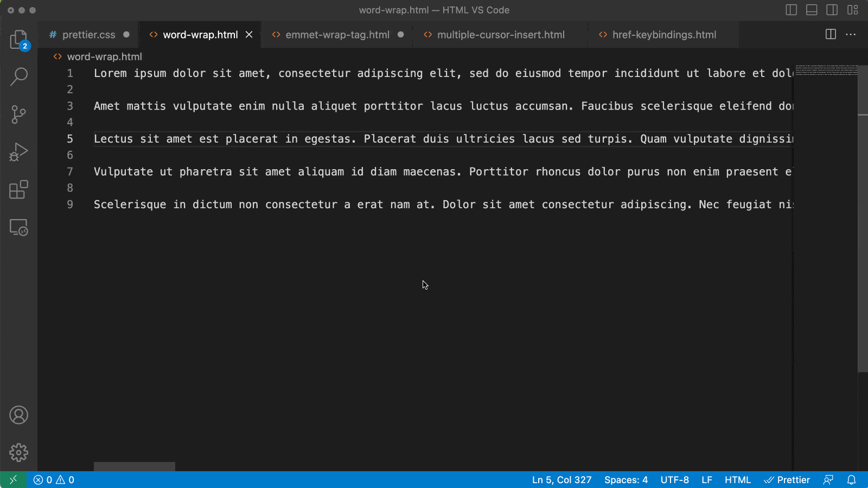Viewport: 868px width, 488px height.
Task: Open Source Control view
Action: (18, 114)
